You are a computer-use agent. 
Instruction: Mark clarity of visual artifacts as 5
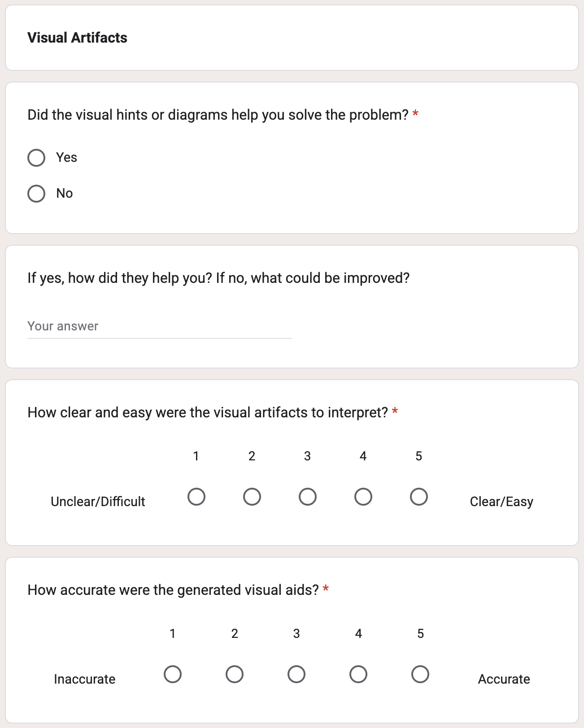(419, 497)
